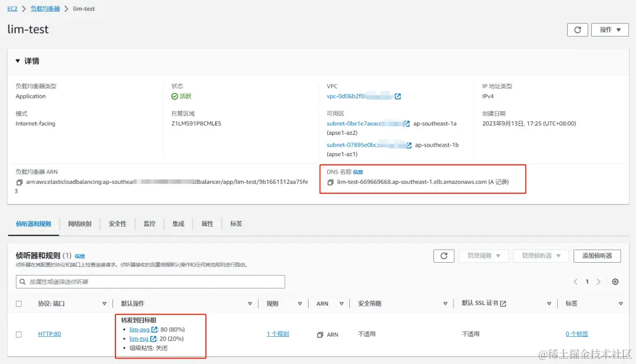Open subnet-07895e0bc link
The width and height of the screenshot is (636, 364).
point(353,145)
